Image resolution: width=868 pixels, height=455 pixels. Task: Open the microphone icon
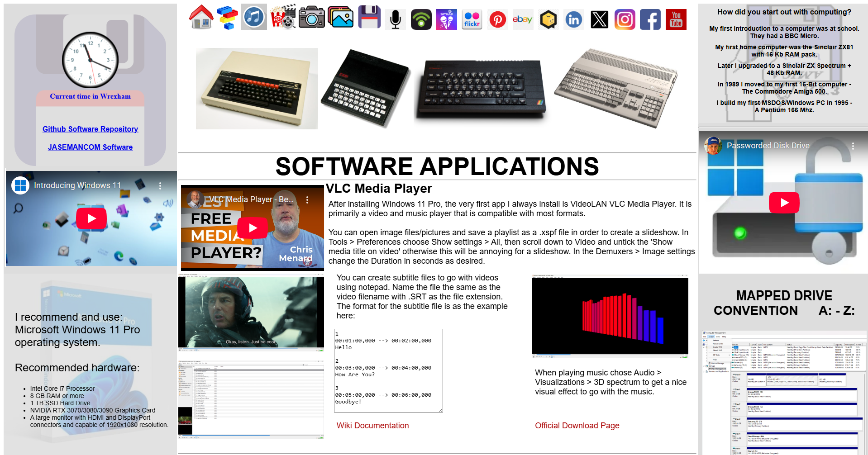[396, 19]
